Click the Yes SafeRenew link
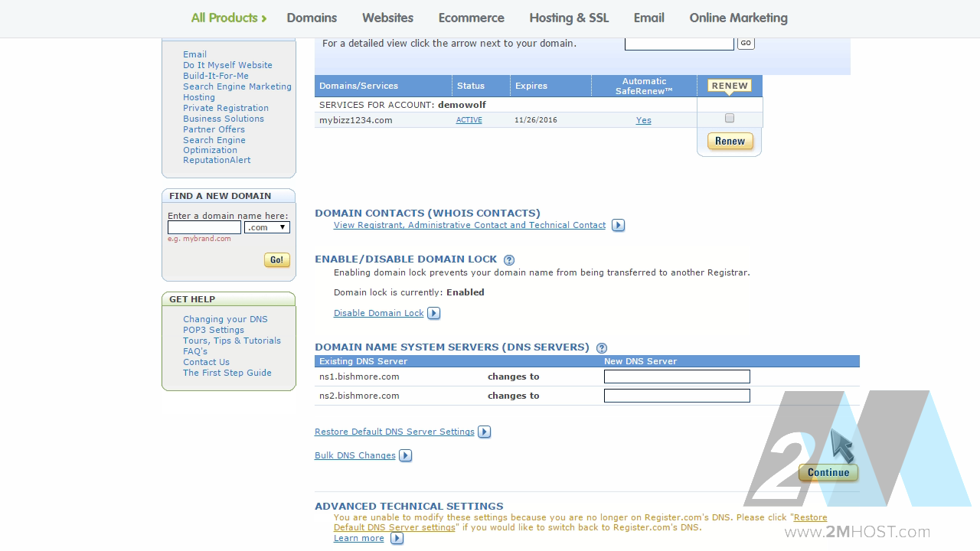Viewport: 980px width, 551px height. (x=644, y=120)
